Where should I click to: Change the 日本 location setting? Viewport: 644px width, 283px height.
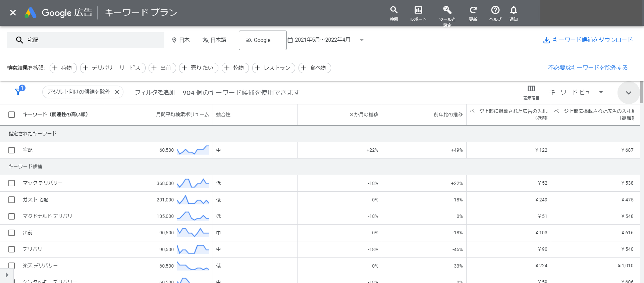click(x=181, y=40)
